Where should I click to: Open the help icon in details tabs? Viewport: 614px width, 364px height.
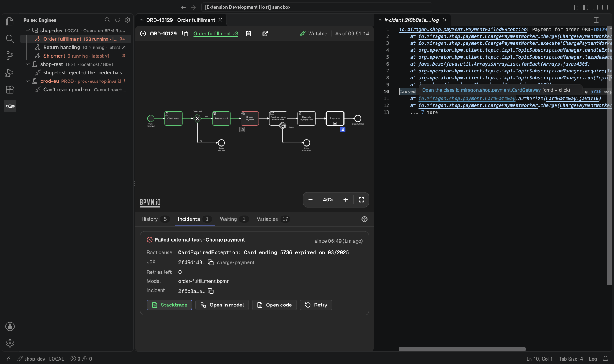tap(365, 219)
